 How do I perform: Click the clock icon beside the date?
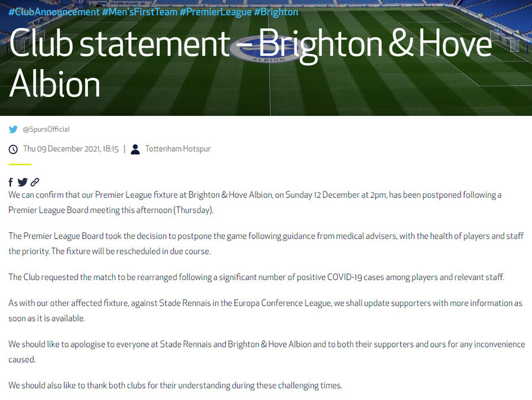click(13, 149)
